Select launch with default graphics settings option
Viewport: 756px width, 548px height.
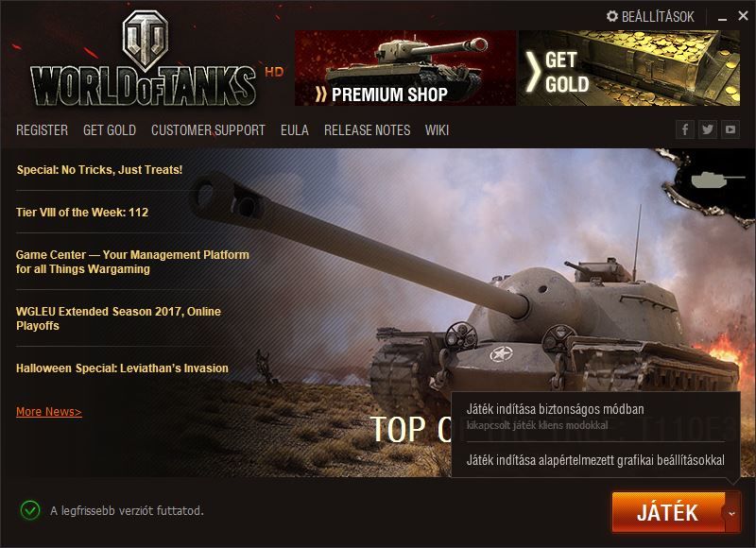(x=595, y=460)
